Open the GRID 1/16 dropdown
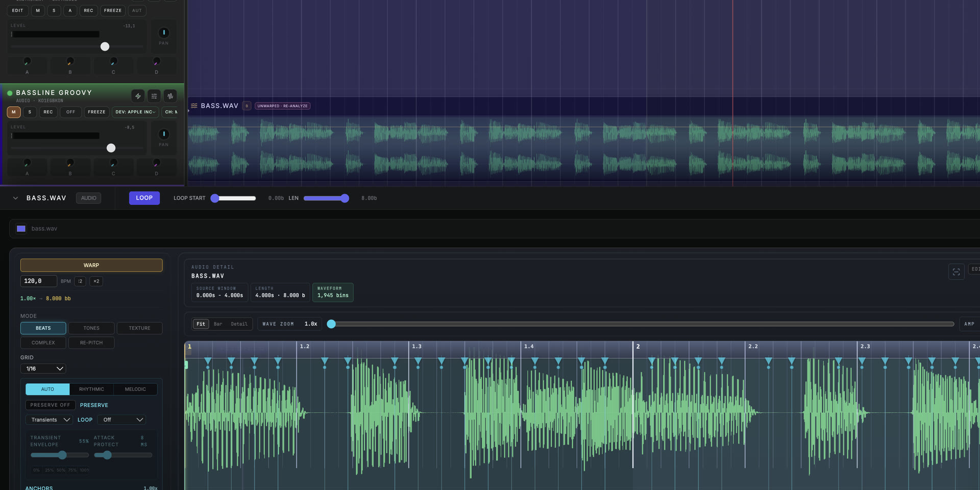Screen dimensions: 980x490 coord(43,369)
